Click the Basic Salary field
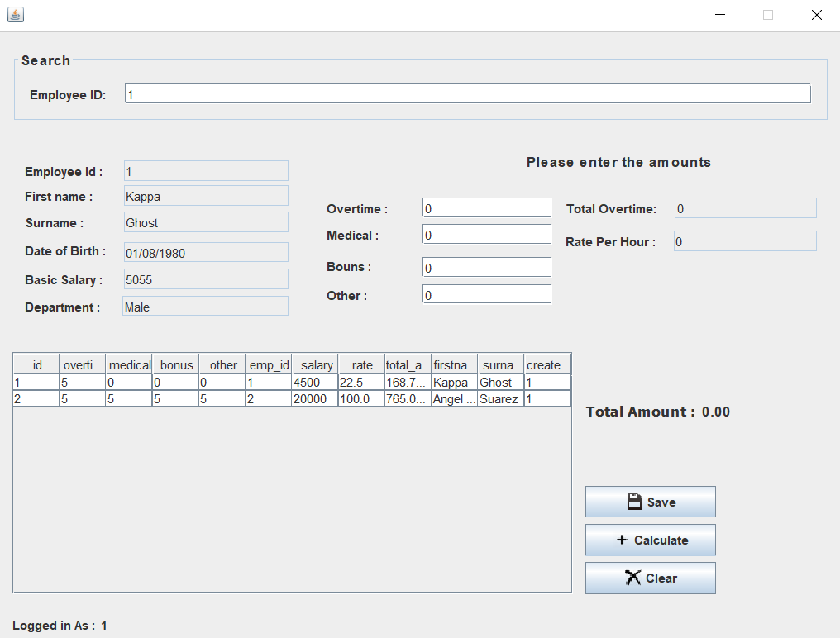Viewport: 840px width, 638px height. pyautogui.click(x=206, y=279)
